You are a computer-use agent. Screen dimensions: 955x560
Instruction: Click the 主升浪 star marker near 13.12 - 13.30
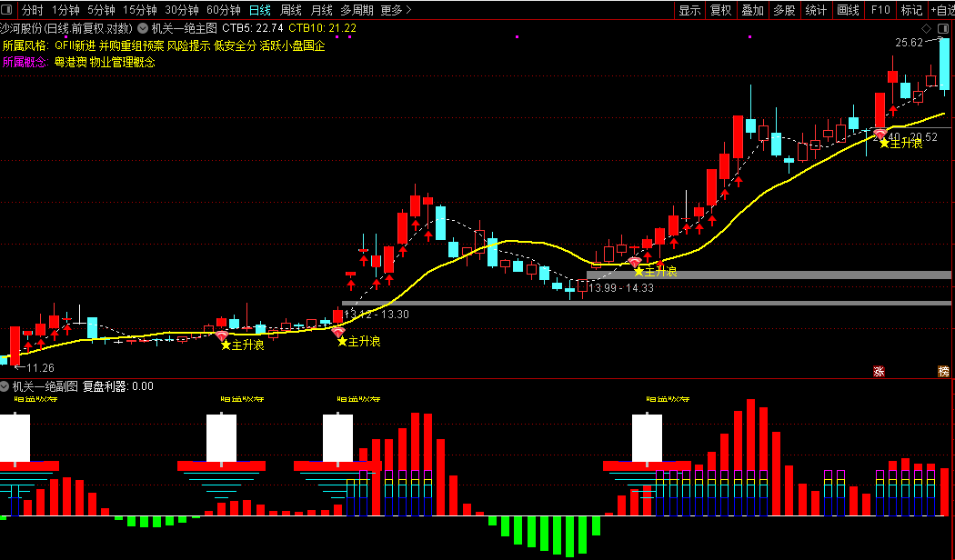coord(358,342)
